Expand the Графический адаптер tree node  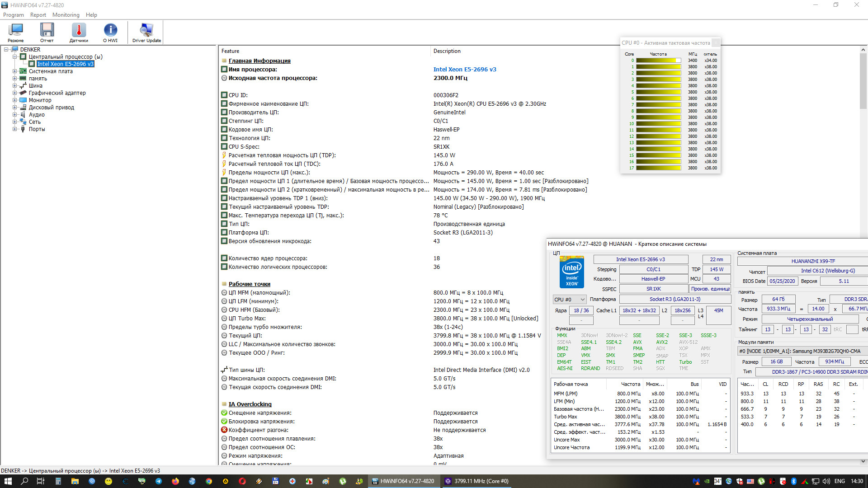point(14,93)
